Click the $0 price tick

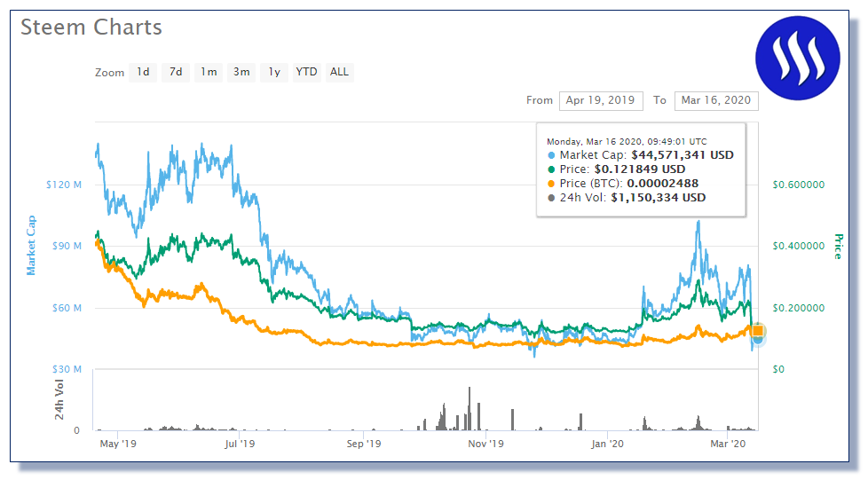[x=778, y=369]
